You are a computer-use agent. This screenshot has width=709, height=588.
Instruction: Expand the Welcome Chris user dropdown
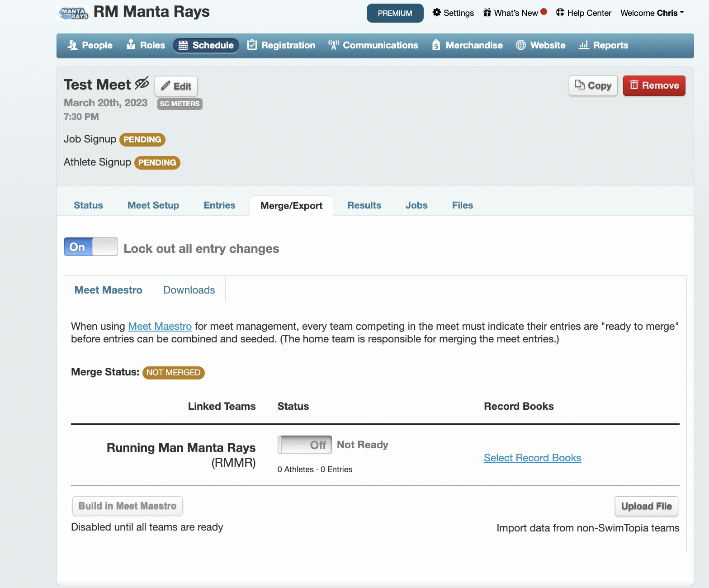click(652, 13)
